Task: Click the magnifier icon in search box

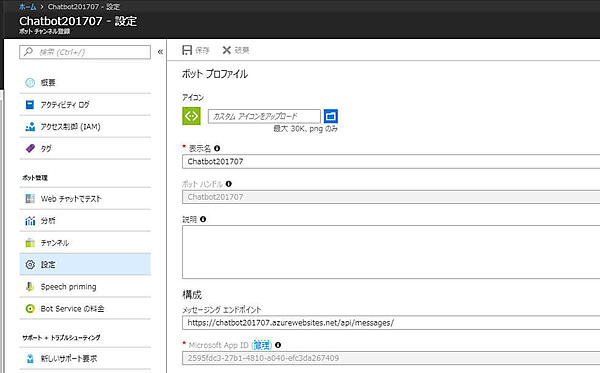Action: 28,52
